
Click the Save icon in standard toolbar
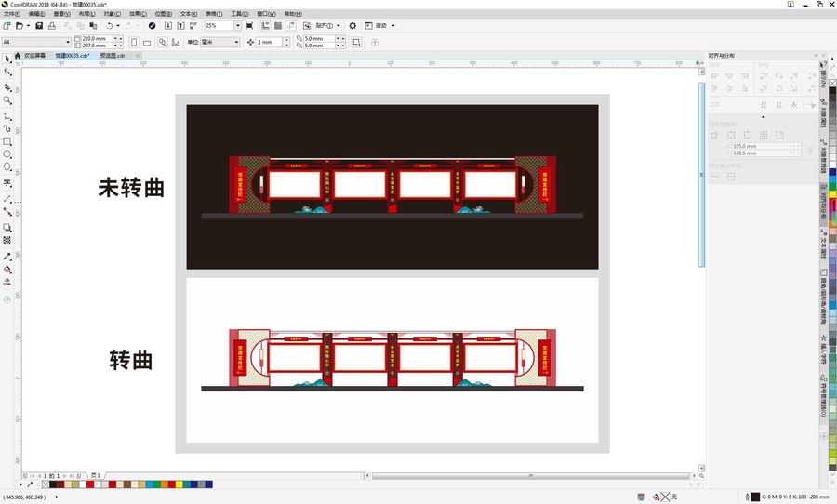tap(39, 26)
